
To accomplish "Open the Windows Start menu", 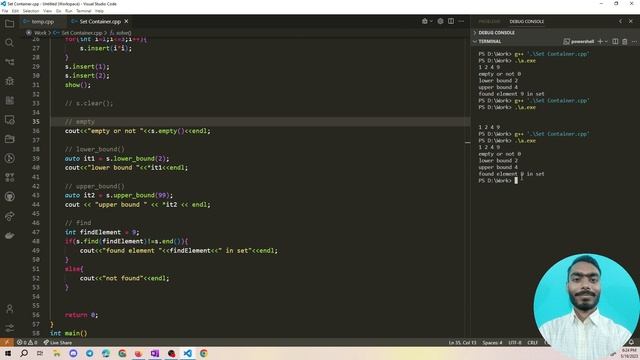I will [8, 353].
